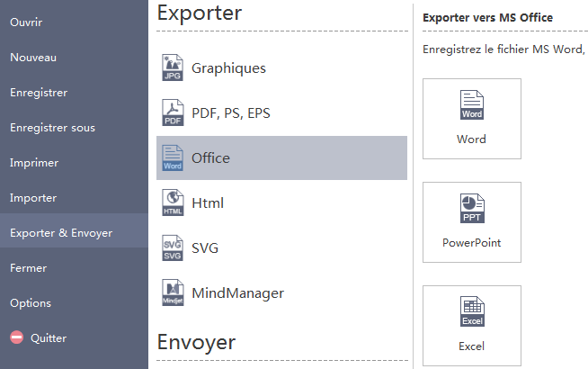The height and width of the screenshot is (369, 588).
Task: Choose Fermer in the sidebar
Action: (x=28, y=268)
